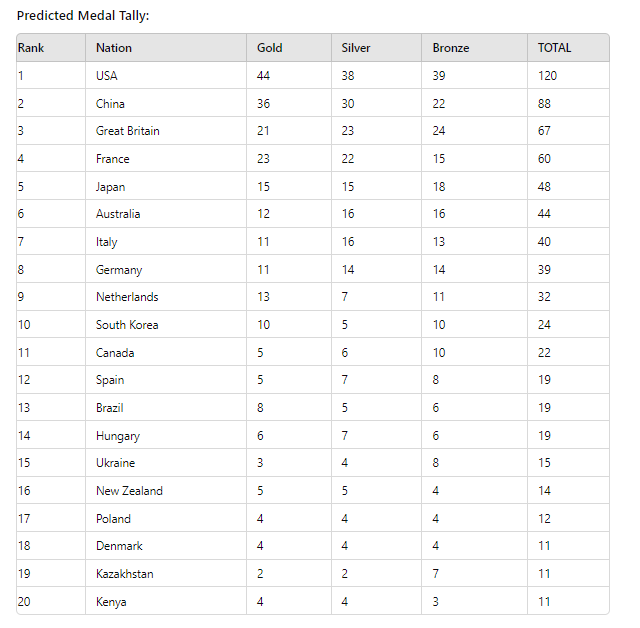Click the France nation cell
Image resolution: width=640 pixels, height=628 pixels.
pyautogui.click(x=113, y=159)
